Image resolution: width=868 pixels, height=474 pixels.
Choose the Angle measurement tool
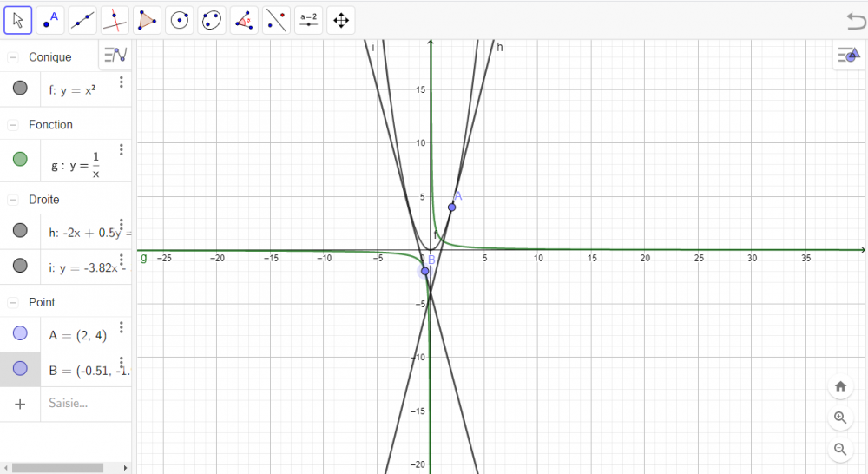pos(244,20)
